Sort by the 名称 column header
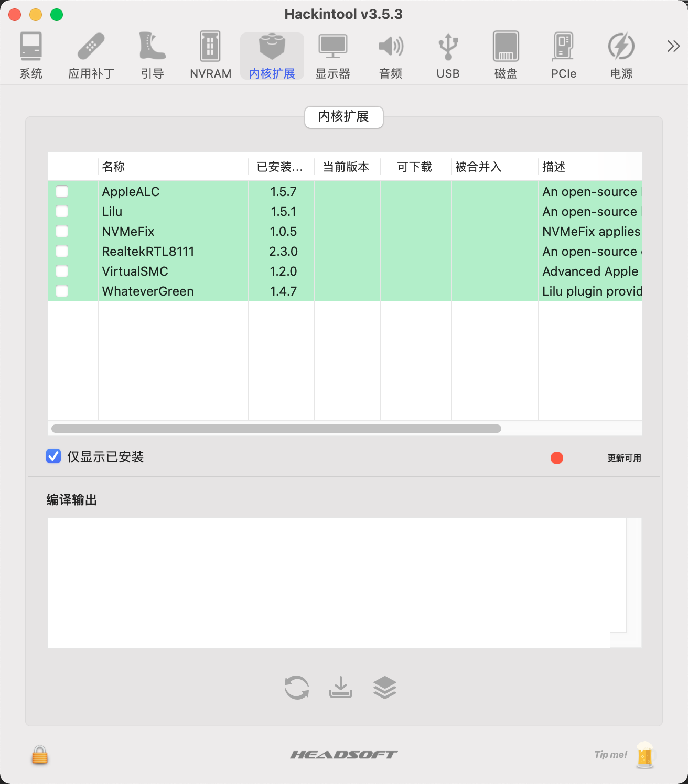 tap(173, 167)
